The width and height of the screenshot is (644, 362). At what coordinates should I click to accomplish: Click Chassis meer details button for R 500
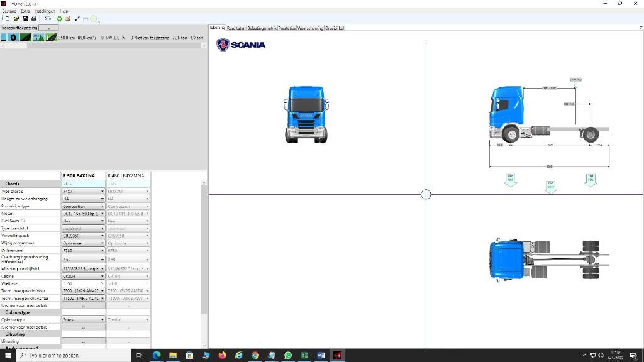[84, 306]
